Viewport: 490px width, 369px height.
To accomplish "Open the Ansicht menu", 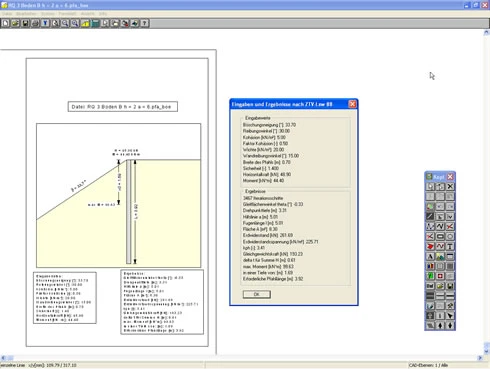I will coord(88,14).
